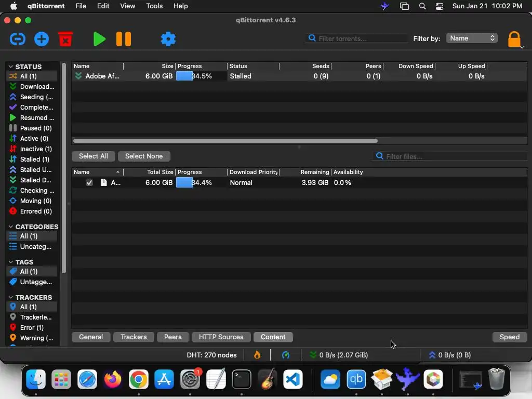Click the Speed button
Image resolution: width=532 pixels, height=399 pixels.
(510, 337)
